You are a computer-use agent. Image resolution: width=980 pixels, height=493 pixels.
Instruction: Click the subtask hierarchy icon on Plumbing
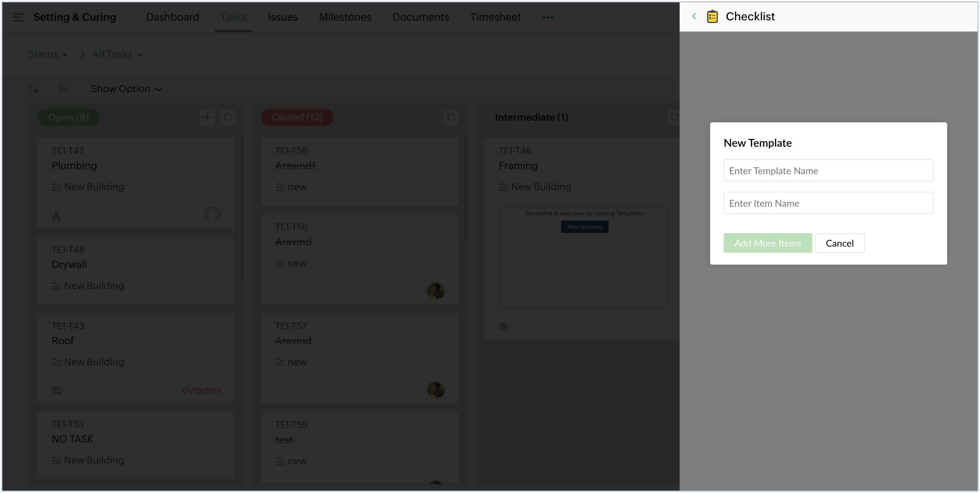pyautogui.click(x=56, y=216)
